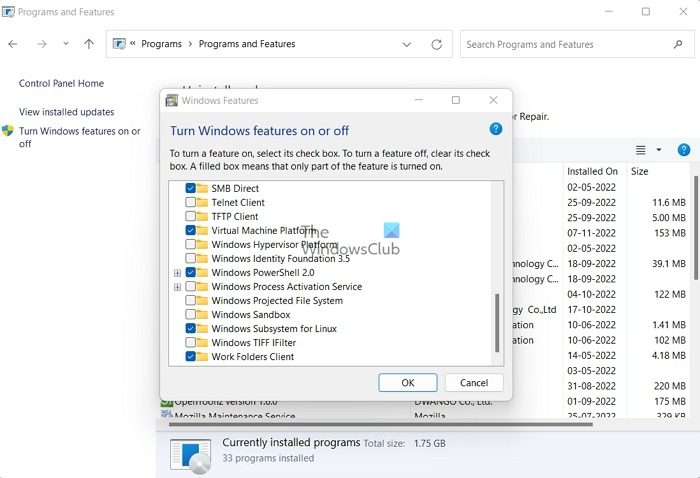Click the address bar Control Panel icon
This screenshot has width=700, height=478.
pyautogui.click(x=119, y=44)
